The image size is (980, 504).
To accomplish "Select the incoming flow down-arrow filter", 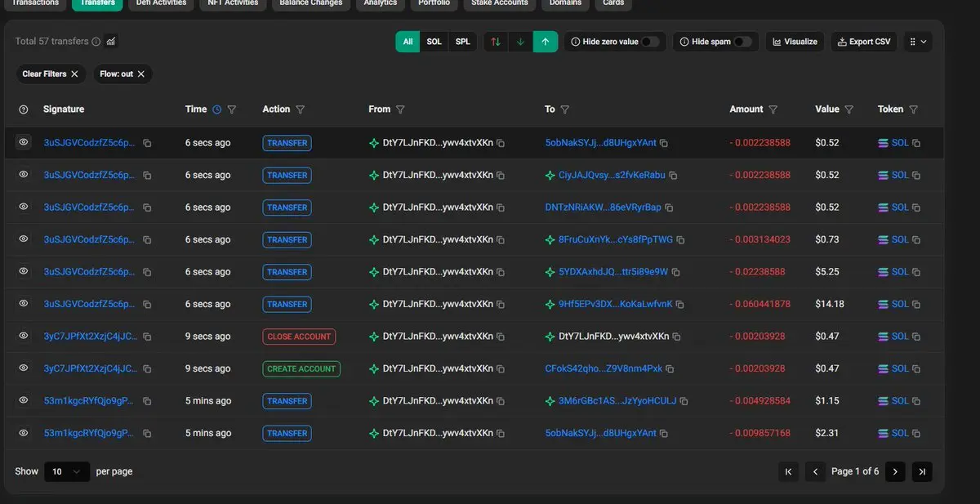I will (x=520, y=42).
